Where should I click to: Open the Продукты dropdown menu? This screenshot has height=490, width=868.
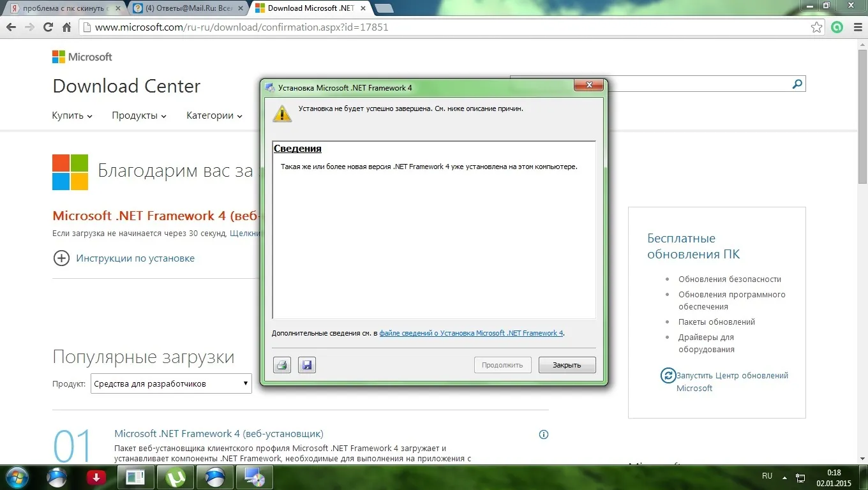coord(138,115)
